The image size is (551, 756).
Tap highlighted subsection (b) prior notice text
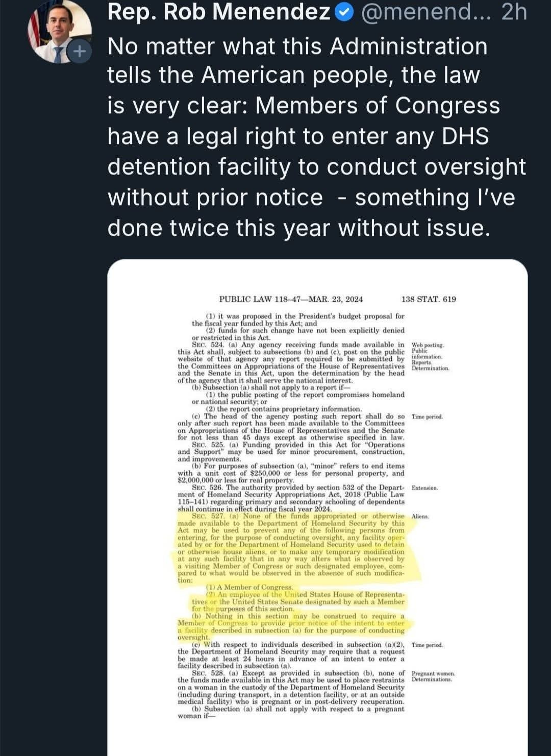point(291,626)
